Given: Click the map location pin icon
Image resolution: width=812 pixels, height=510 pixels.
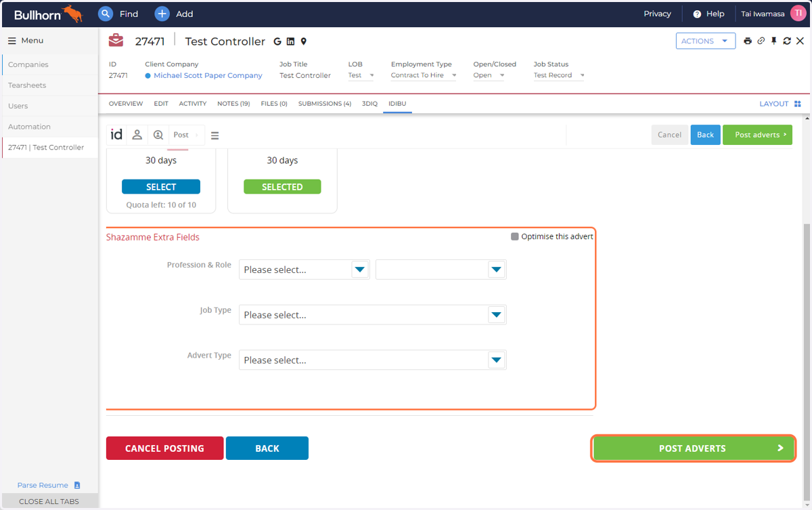Looking at the screenshot, I should [304, 41].
